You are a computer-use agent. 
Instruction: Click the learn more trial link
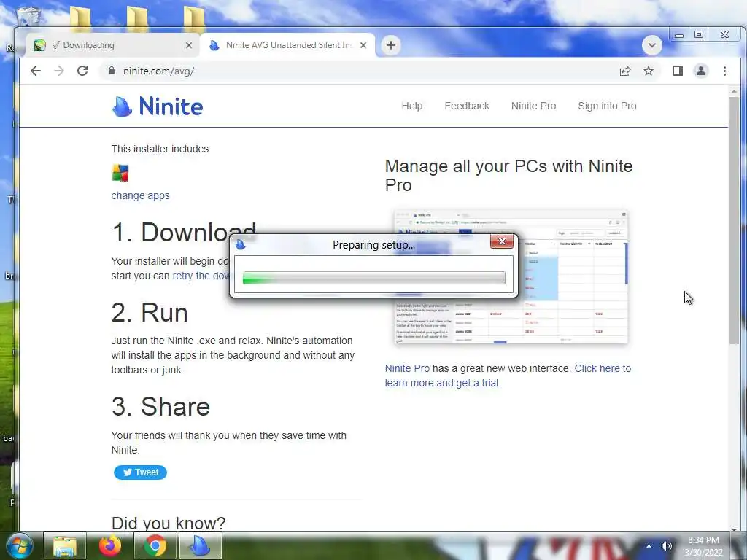tap(508, 376)
